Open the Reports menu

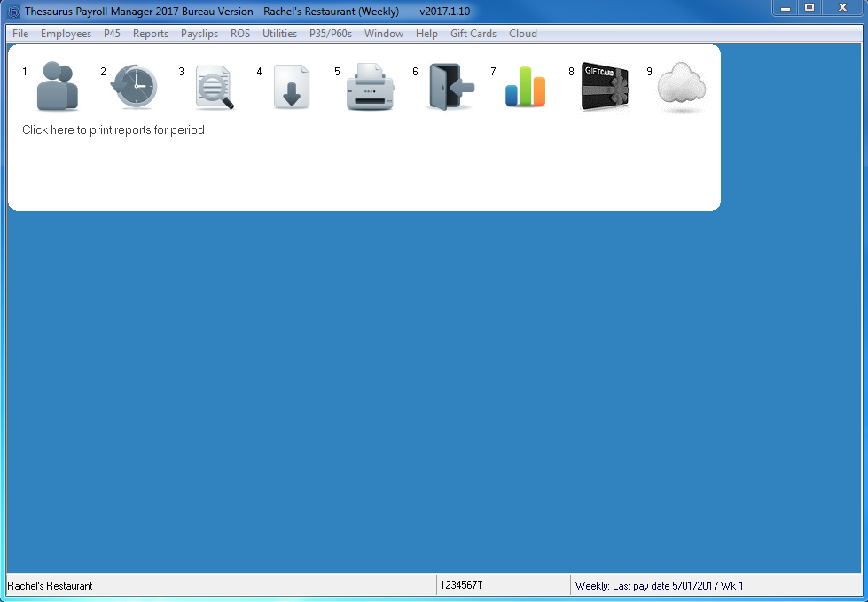point(151,34)
